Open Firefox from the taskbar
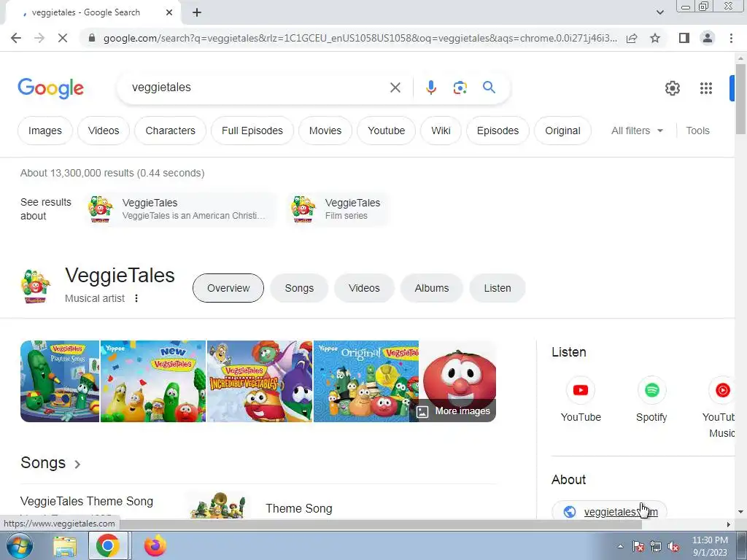This screenshot has width=747, height=560. (155, 546)
